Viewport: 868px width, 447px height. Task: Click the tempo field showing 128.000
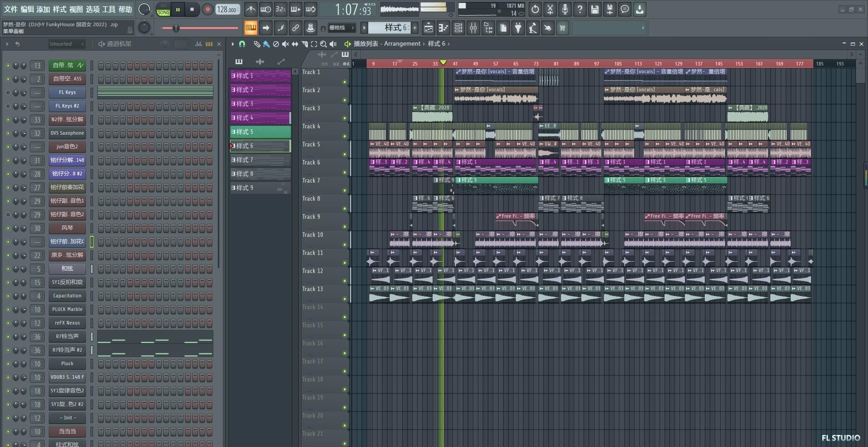click(228, 9)
